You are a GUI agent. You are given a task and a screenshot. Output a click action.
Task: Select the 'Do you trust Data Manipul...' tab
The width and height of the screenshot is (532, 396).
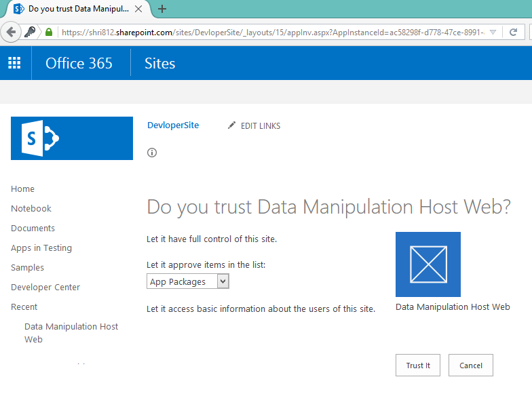[x=78, y=9]
